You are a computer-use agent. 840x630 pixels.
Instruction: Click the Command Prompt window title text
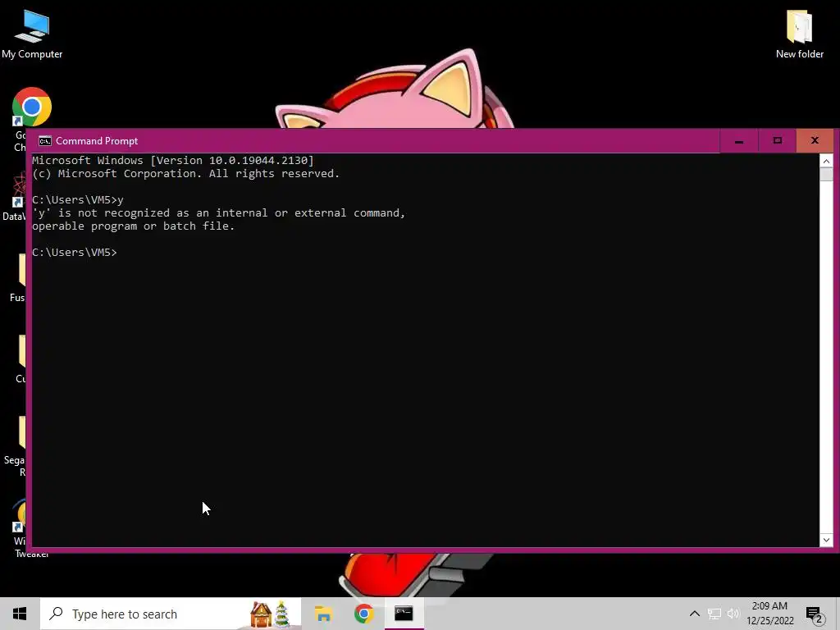(x=97, y=141)
